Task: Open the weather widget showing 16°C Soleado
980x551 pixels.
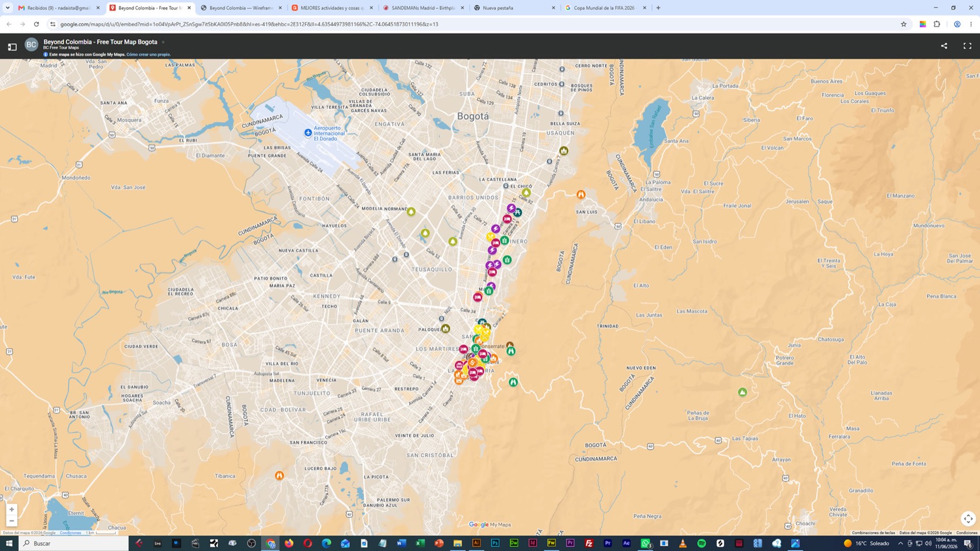Action: pos(866,544)
